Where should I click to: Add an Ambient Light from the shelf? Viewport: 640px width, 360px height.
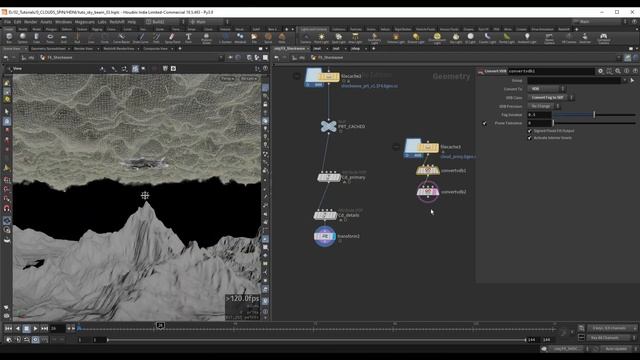click(x=527, y=38)
